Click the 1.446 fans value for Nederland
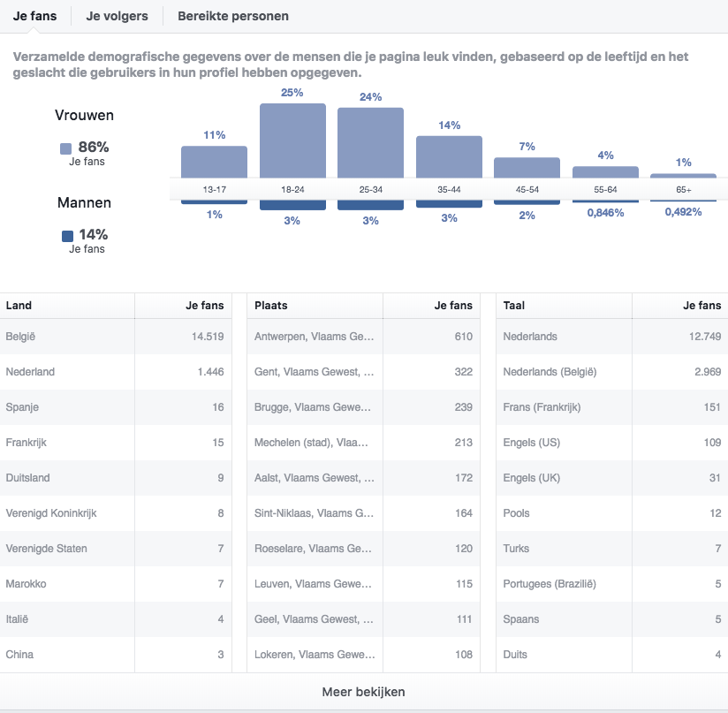The height and width of the screenshot is (713, 728). (210, 372)
